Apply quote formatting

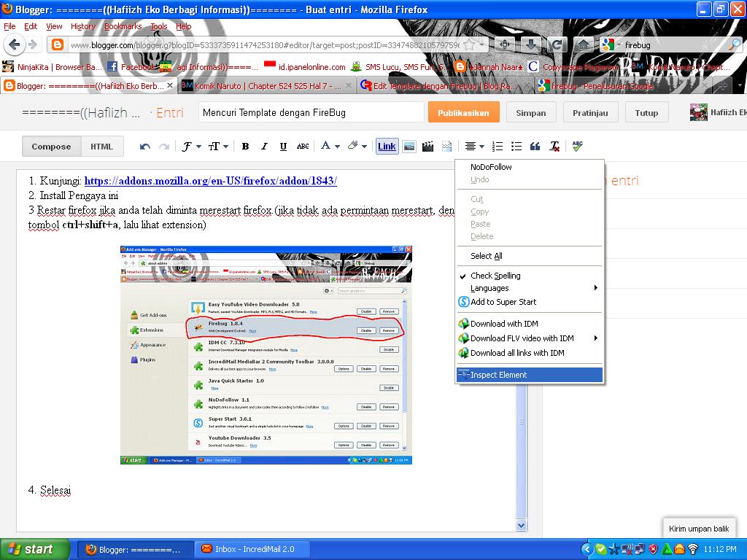tap(535, 147)
